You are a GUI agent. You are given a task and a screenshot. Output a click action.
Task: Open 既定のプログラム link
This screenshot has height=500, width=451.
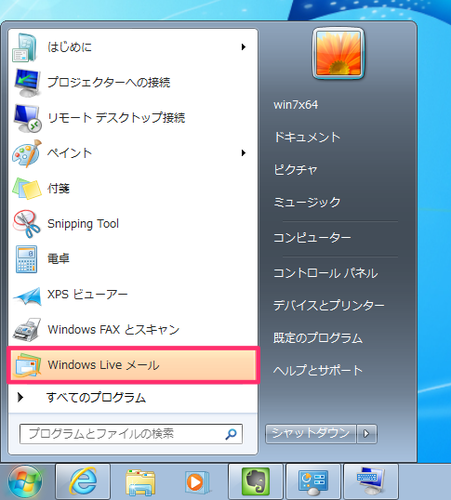coord(318,338)
